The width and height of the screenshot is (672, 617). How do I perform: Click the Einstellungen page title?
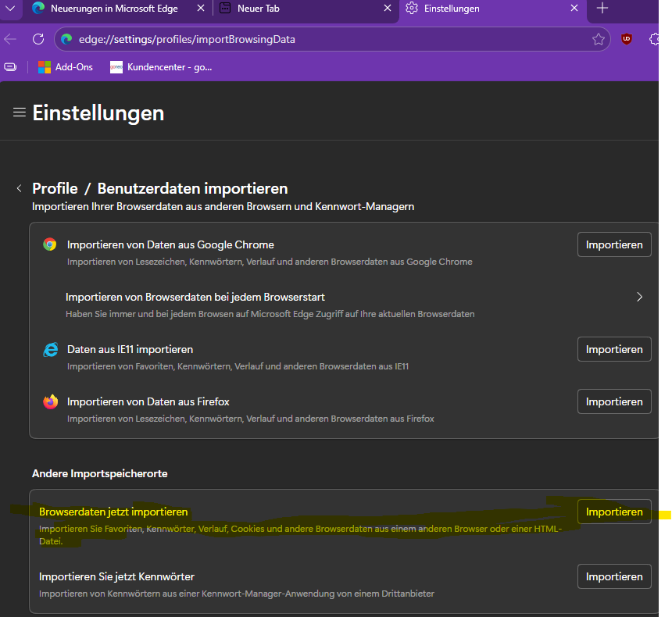[x=98, y=113]
